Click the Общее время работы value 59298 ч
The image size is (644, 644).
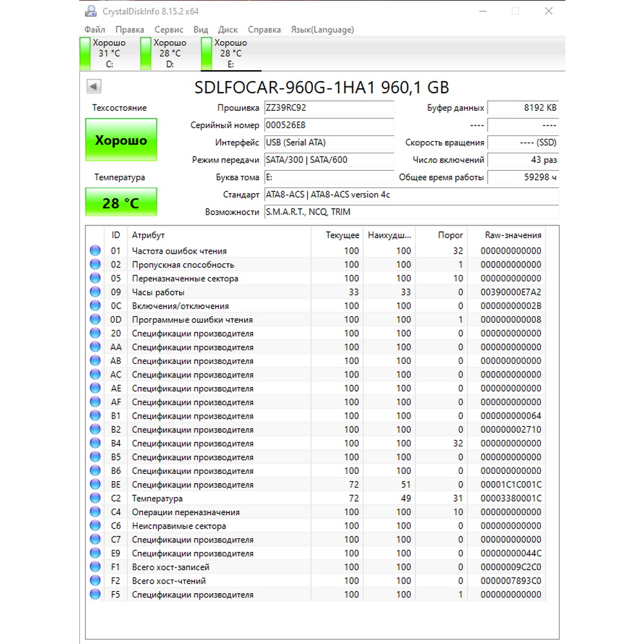point(523,177)
